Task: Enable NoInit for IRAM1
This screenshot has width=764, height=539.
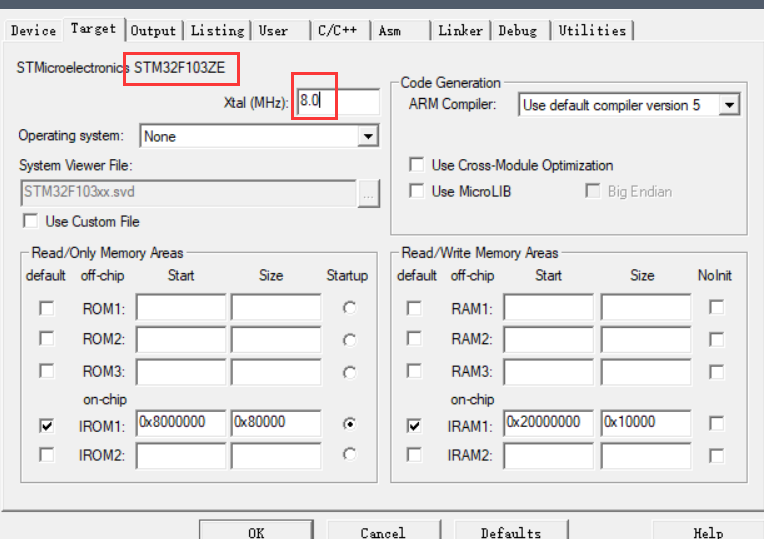Action: click(716, 423)
